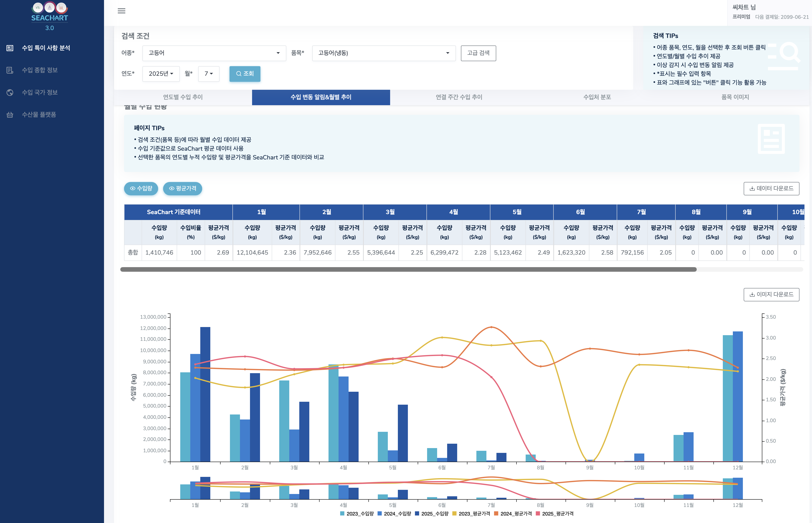Switch to the 연도별 수입 추이 tab
Screen dimensions: 812x523
tap(183, 97)
